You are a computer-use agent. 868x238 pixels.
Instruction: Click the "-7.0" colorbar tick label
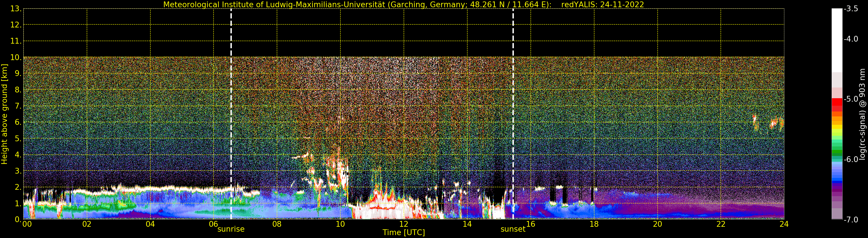coord(851,220)
